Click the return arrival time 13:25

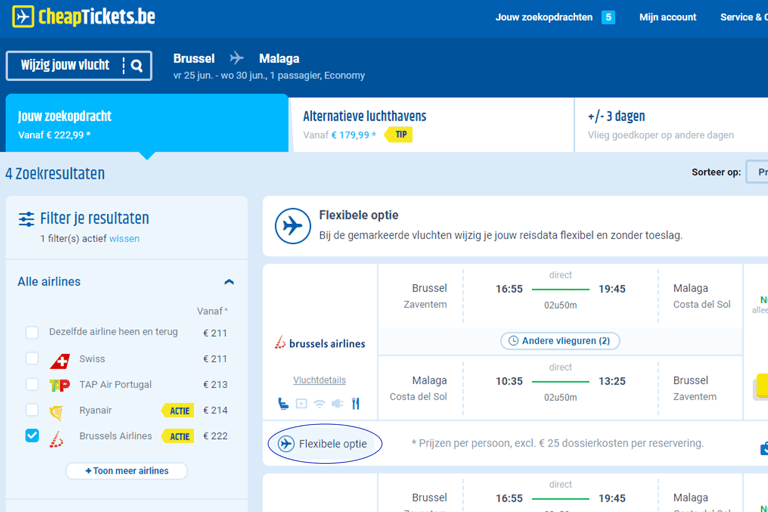612,381
